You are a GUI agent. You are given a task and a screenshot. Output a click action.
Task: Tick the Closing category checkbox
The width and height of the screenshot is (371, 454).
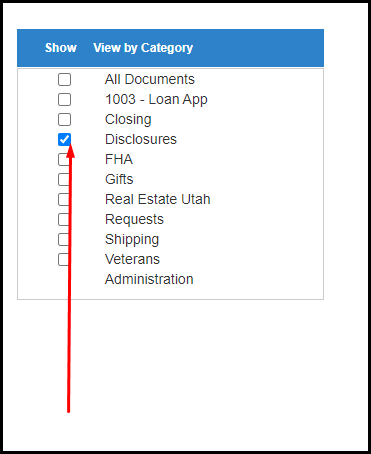click(x=64, y=119)
